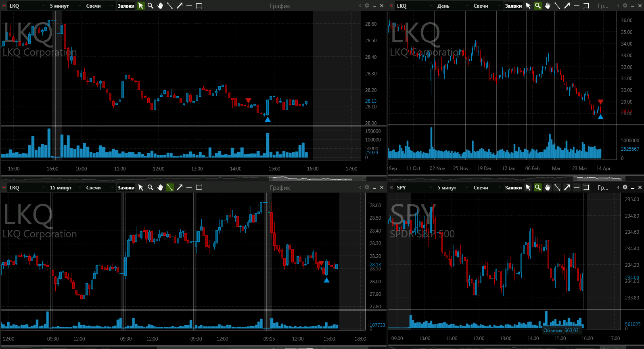This screenshot has height=349, width=644.
Task: Select the horizontal line tool in the LKQ daily chart
Action: [x=577, y=6]
